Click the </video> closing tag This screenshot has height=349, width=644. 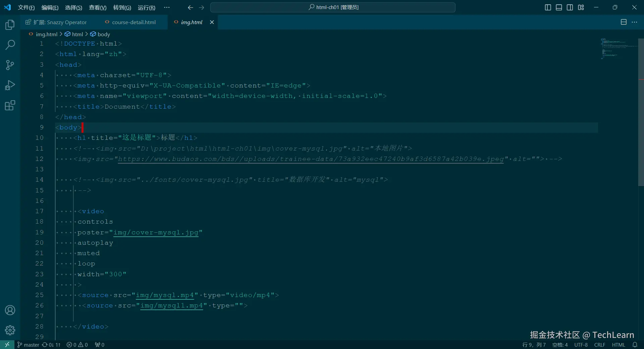(x=91, y=327)
